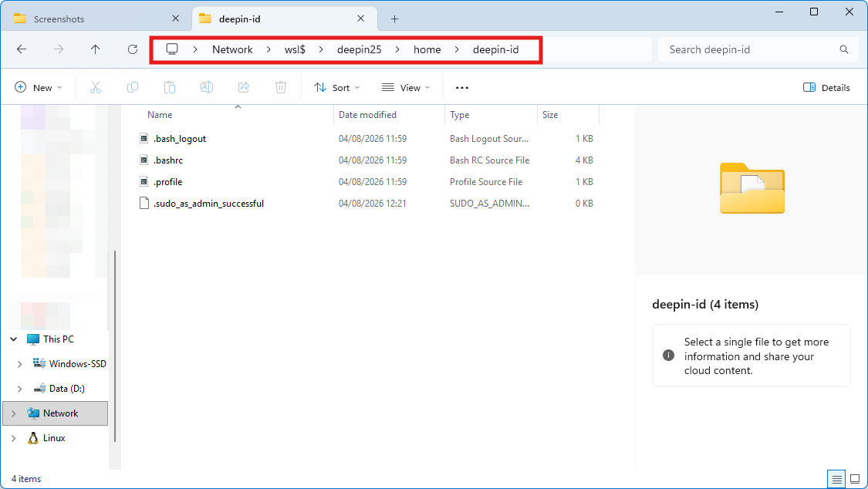
Task: Select Linux in navigation pane
Action: (54, 438)
